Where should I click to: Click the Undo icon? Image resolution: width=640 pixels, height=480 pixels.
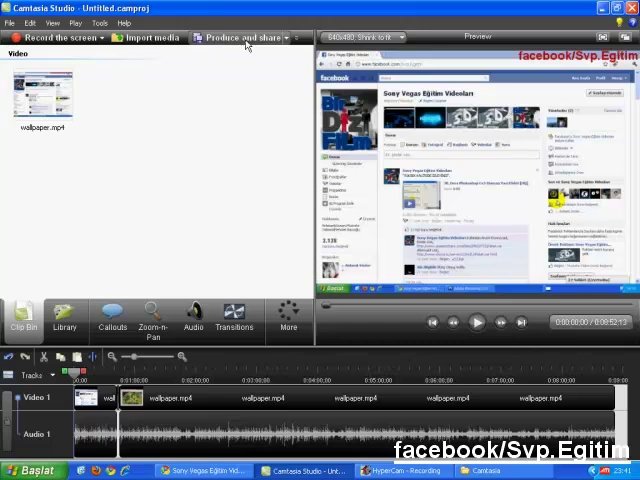point(9,357)
